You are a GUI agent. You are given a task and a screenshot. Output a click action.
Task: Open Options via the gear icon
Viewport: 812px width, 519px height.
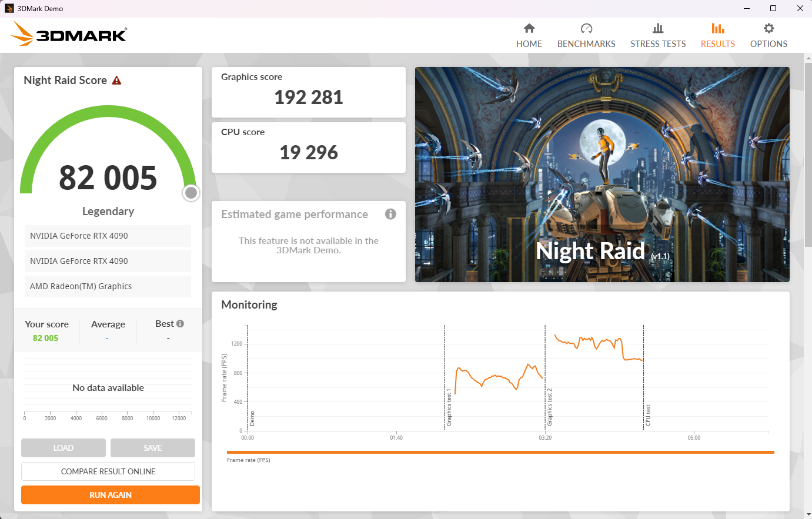click(768, 28)
